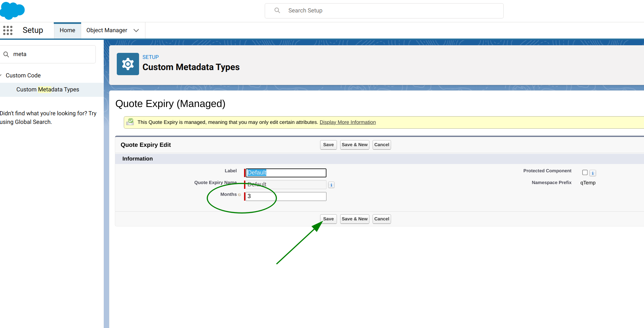644x328 pixels.
Task: Click the managed package notice icon
Action: click(130, 122)
